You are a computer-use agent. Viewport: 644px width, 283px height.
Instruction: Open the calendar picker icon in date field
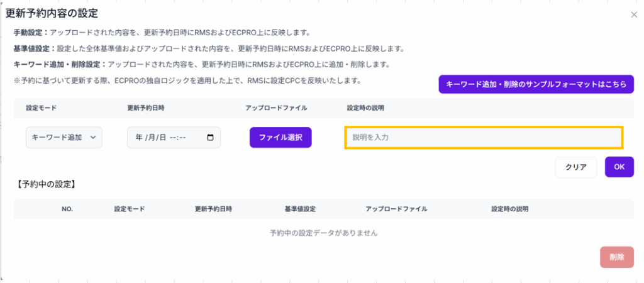(x=210, y=137)
